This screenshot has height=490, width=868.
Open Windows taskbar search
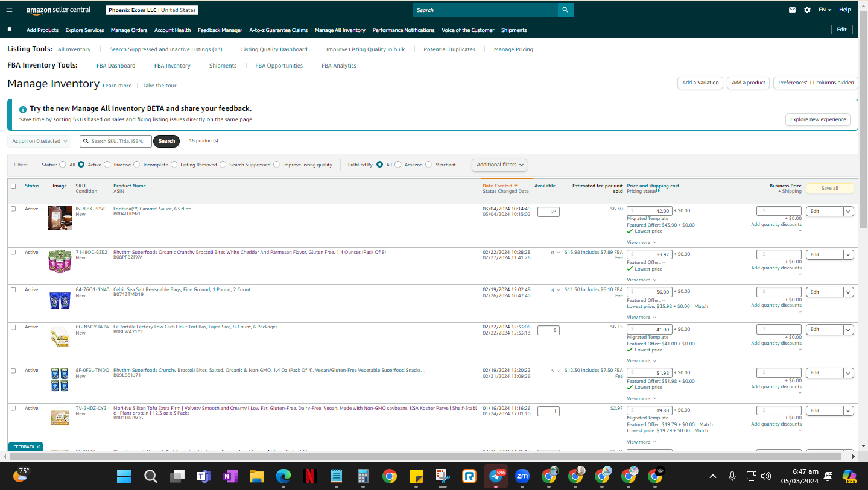click(151, 476)
